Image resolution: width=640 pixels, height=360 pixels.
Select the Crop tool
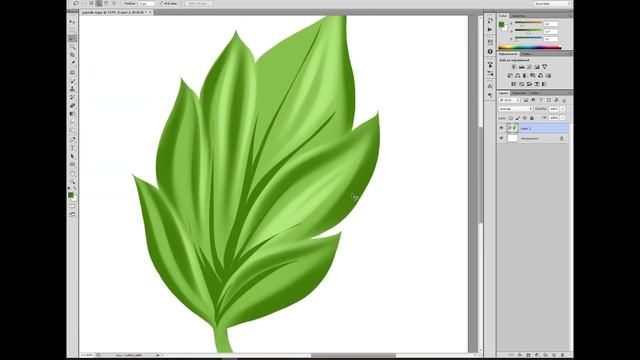point(72,55)
